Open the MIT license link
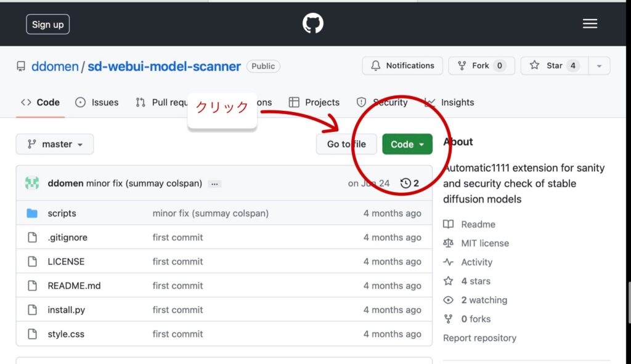 coord(485,243)
